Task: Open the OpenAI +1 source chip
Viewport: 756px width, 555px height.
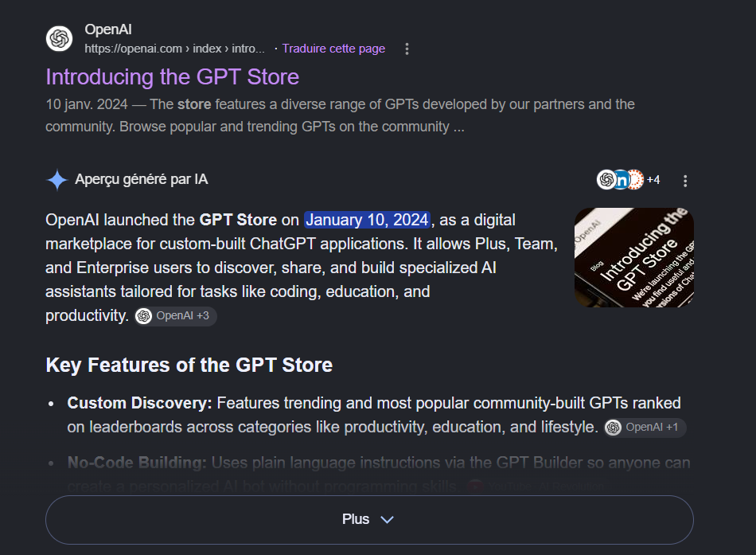Action: 645,428
